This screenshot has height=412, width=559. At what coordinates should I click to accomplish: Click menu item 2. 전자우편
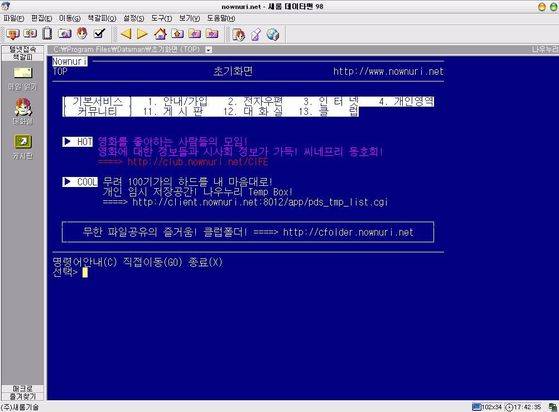(x=255, y=102)
